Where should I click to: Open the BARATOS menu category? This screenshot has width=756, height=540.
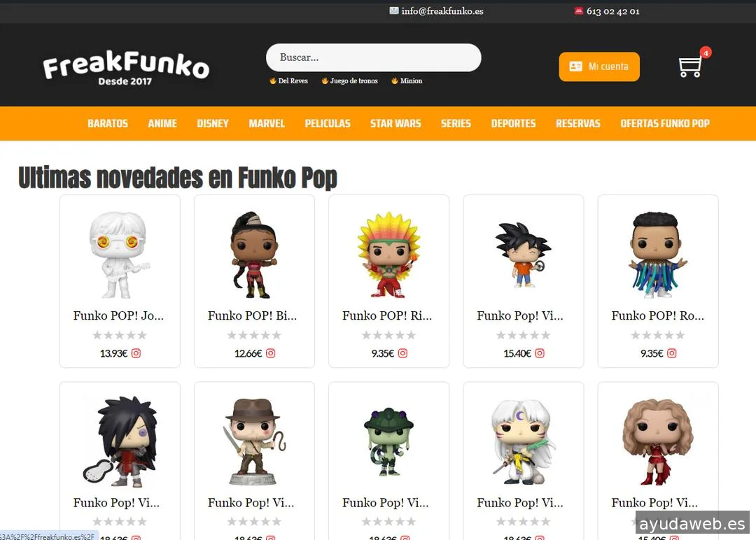(x=108, y=123)
